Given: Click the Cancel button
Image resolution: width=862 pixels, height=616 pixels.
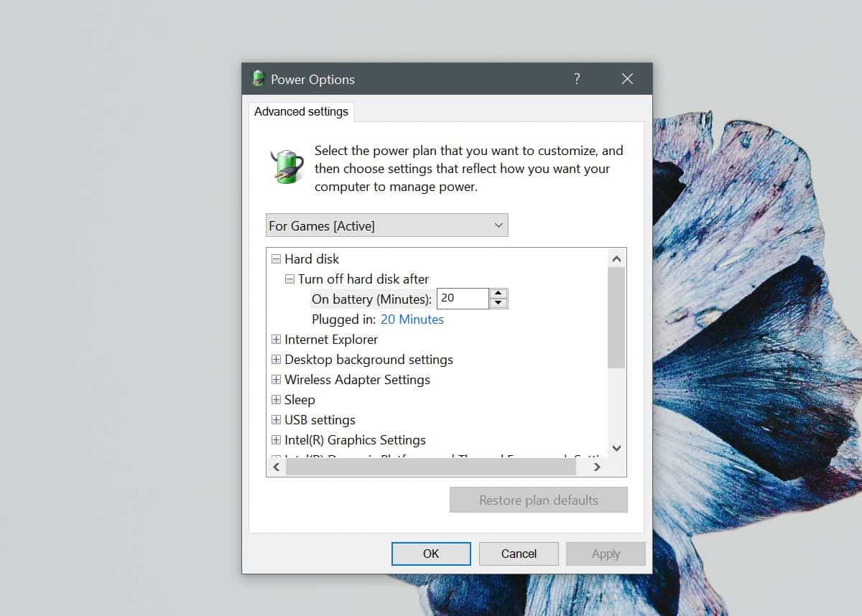Looking at the screenshot, I should (518, 554).
